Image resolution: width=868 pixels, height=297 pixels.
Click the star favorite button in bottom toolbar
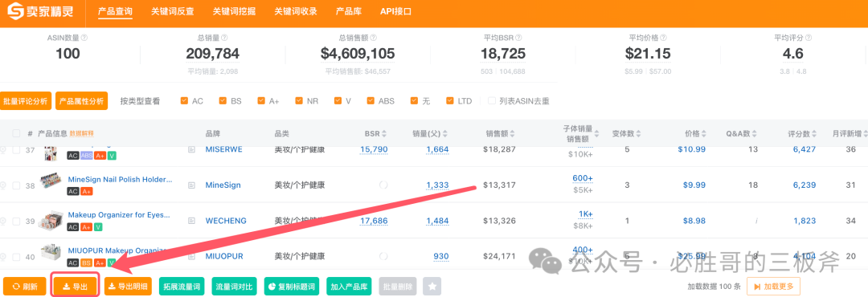point(432,287)
